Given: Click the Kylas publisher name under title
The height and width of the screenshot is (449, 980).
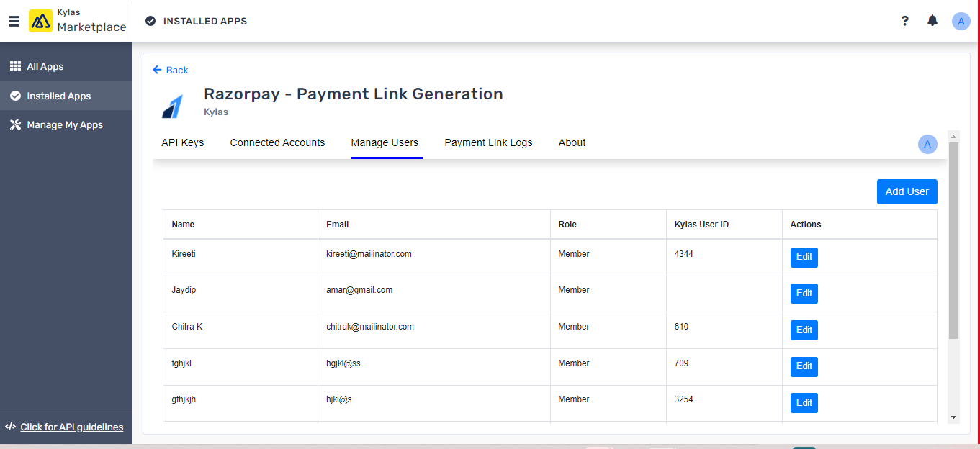Looking at the screenshot, I should click(x=216, y=112).
